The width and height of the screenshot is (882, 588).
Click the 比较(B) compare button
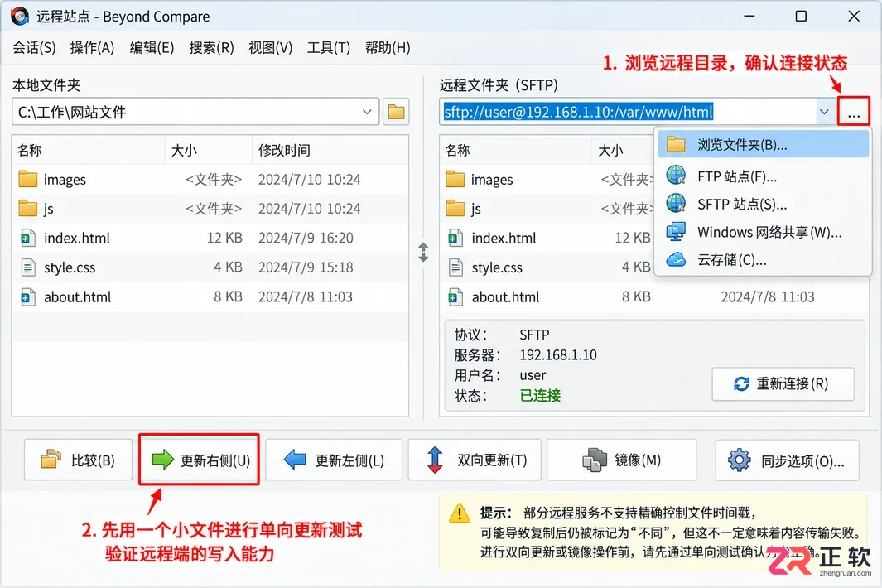tap(78, 460)
